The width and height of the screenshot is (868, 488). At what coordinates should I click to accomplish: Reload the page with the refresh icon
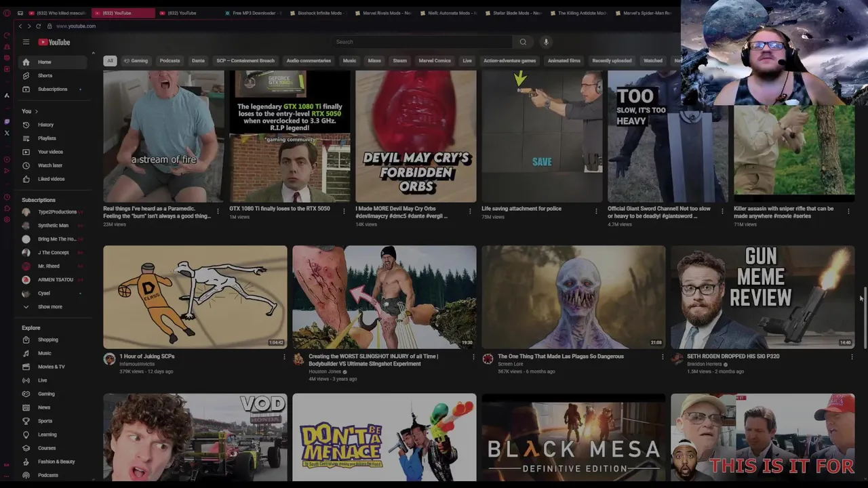pyautogui.click(x=39, y=26)
